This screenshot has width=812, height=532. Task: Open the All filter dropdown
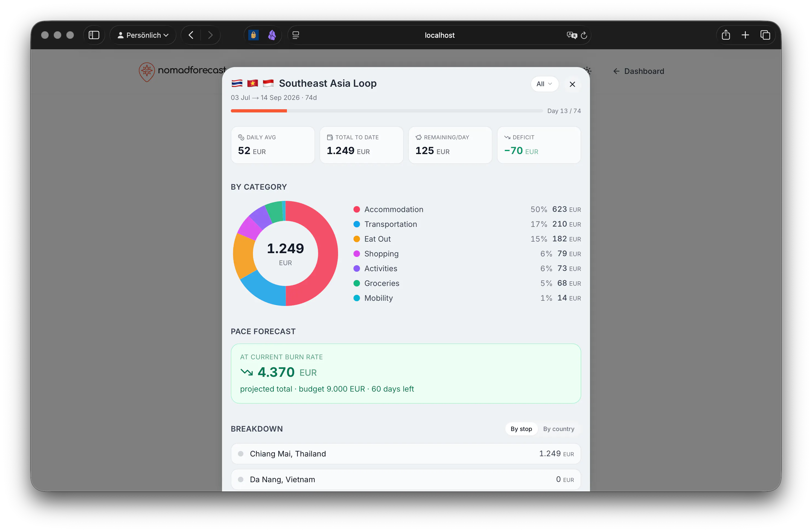[x=544, y=84]
